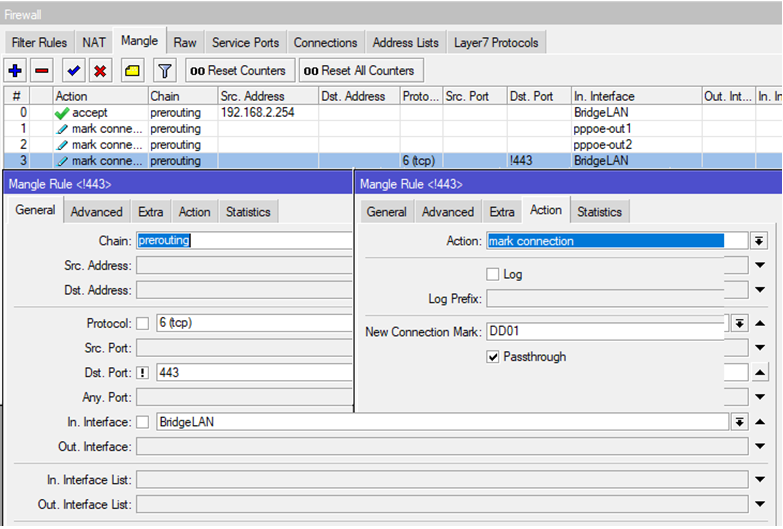Click the Chain prerouting input field
This screenshot has height=529, width=783.
coord(244,241)
